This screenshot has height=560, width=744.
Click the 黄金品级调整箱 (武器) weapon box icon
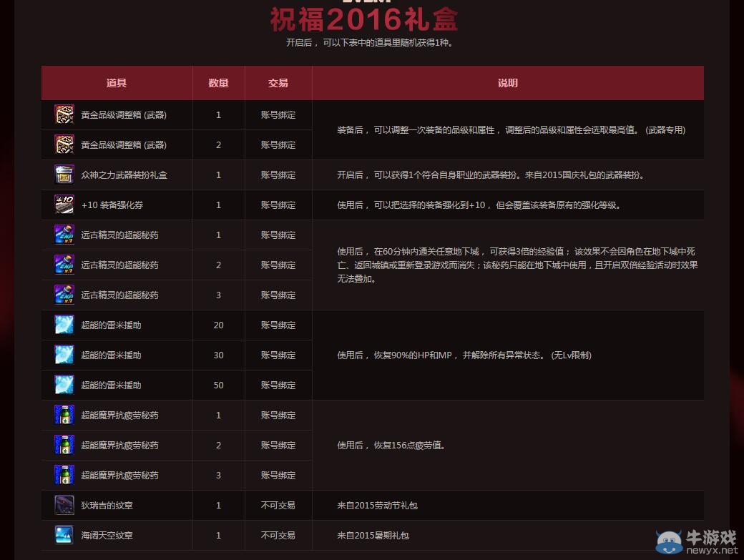click(64, 114)
